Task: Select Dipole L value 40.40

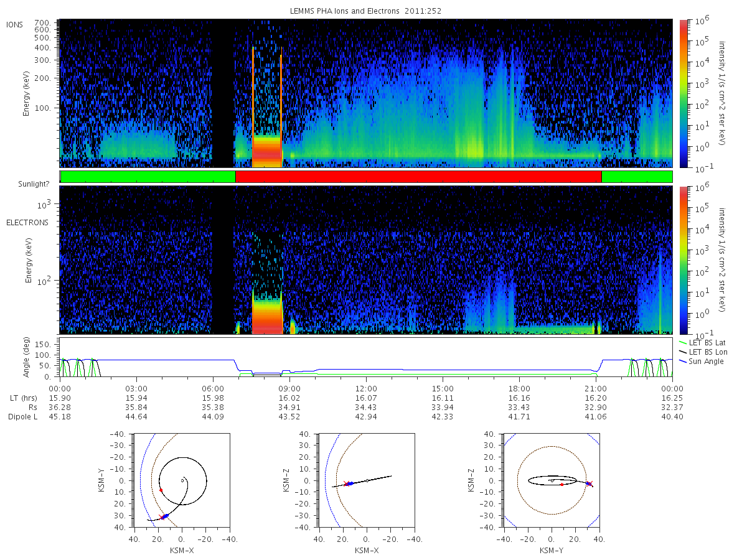Action: pos(672,417)
